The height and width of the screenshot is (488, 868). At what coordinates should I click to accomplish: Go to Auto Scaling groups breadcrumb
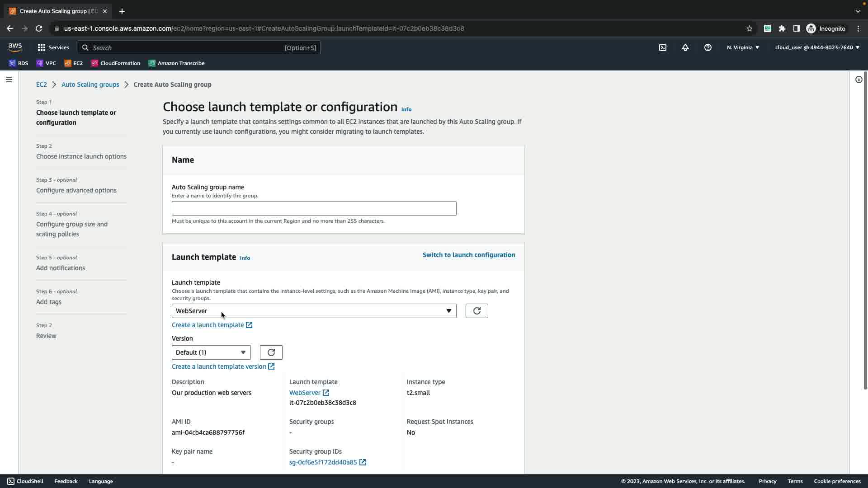click(x=90, y=84)
